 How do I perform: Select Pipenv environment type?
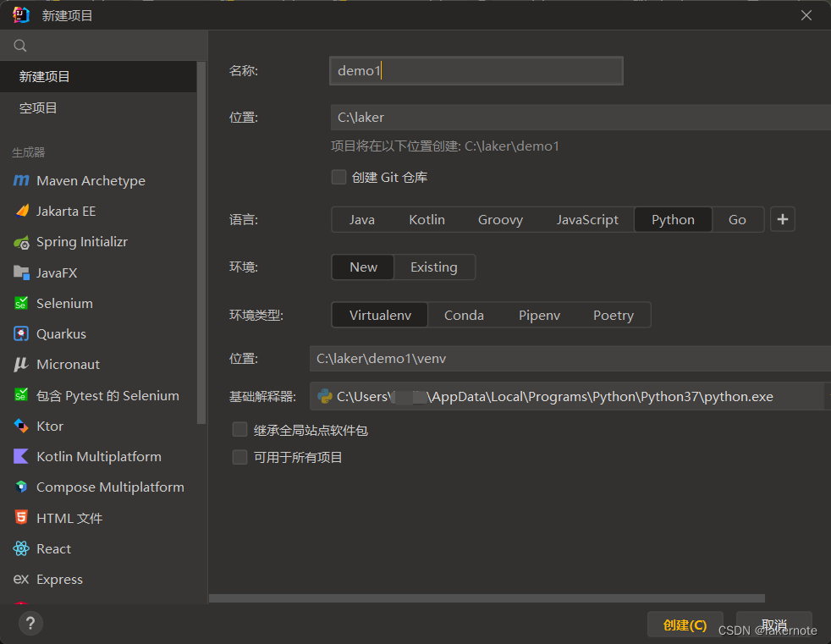pos(539,316)
